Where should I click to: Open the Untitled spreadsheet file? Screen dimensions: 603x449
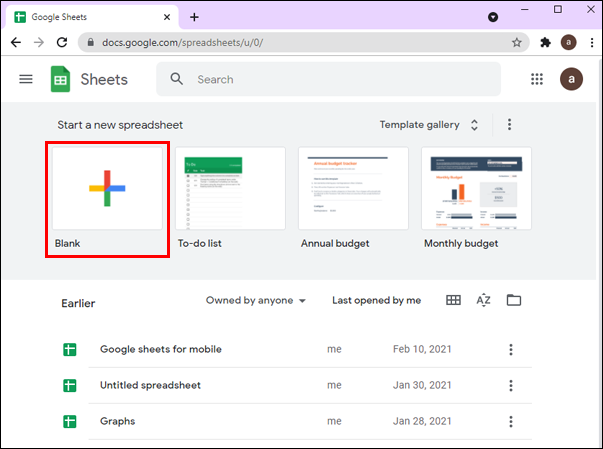click(150, 385)
